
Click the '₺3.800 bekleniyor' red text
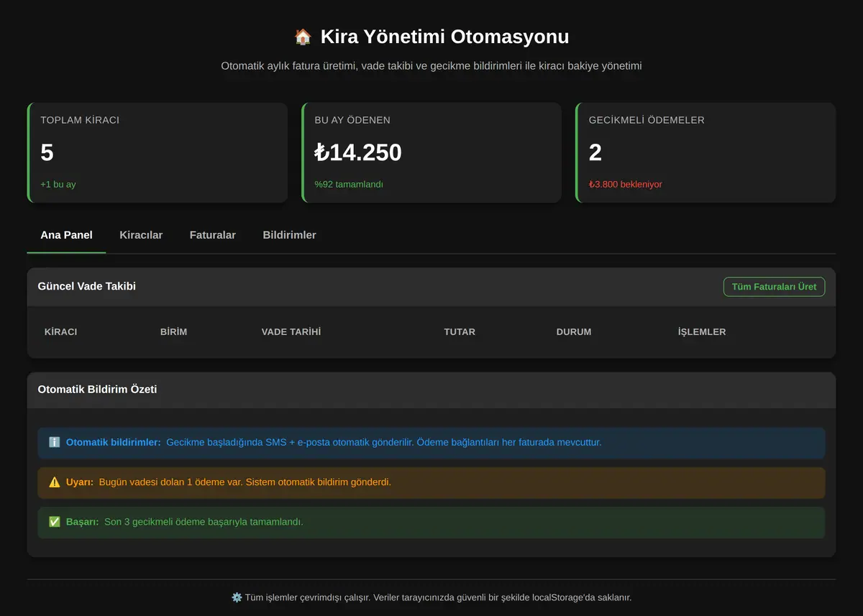pos(626,184)
